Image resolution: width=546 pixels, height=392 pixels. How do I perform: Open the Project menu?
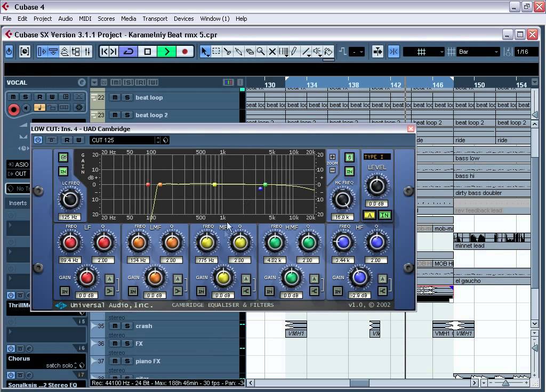pyautogui.click(x=43, y=19)
